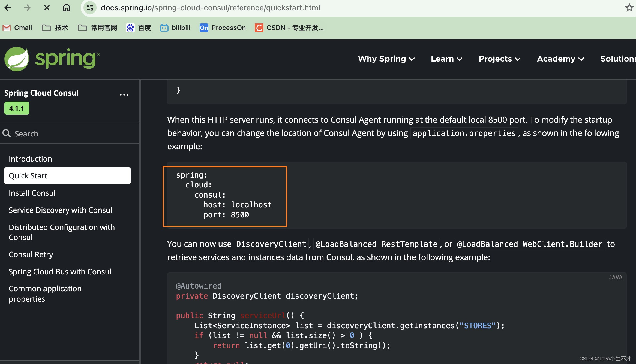
Task: Open the 百度 bookmark
Action: (139, 28)
